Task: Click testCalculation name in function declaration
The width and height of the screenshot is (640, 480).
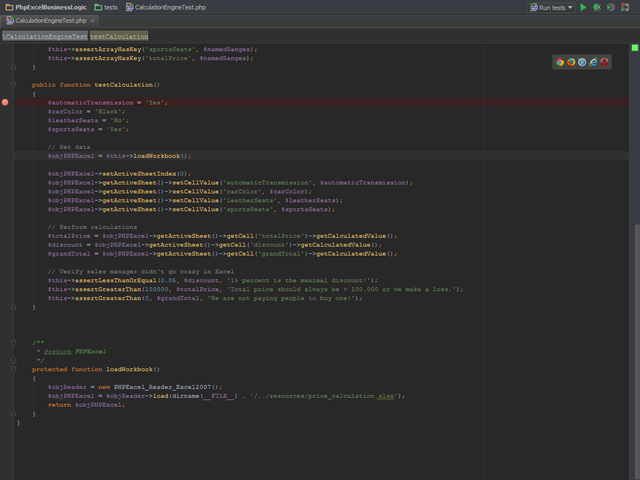Action: pos(124,85)
